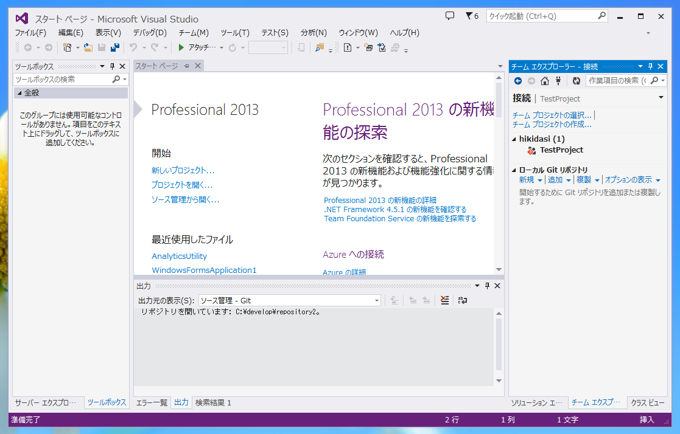Click the feedback speech bubble icon
Image resolution: width=680 pixels, height=434 pixels.
pyautogui.click(x=450, y=16)
